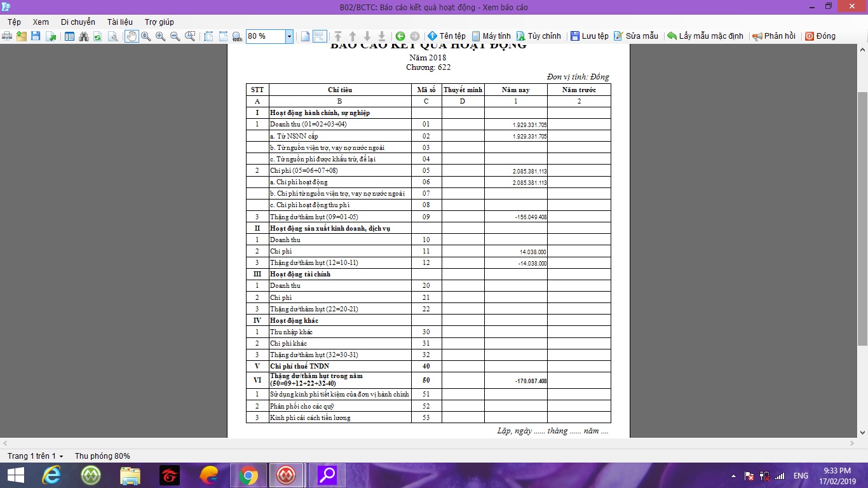
Task: Switch to single page view icon
Action: pyautogui.click(x=305, y=36)
